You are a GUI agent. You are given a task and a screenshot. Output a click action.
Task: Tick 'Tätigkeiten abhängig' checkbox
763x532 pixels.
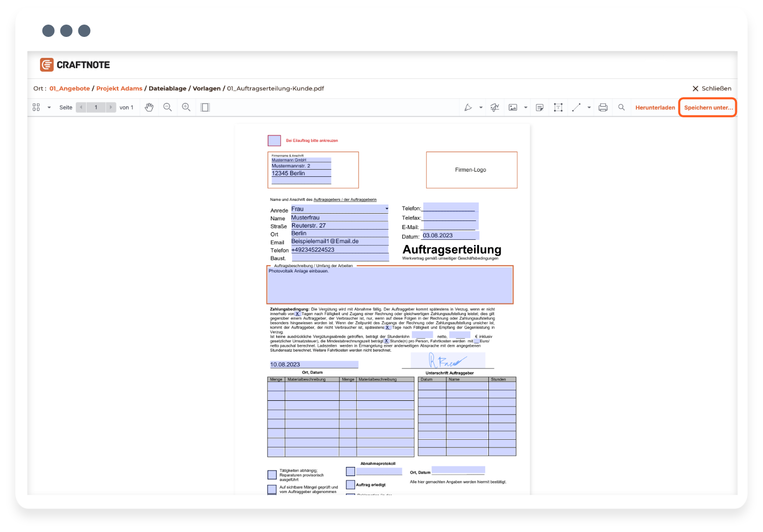point(272,475)
